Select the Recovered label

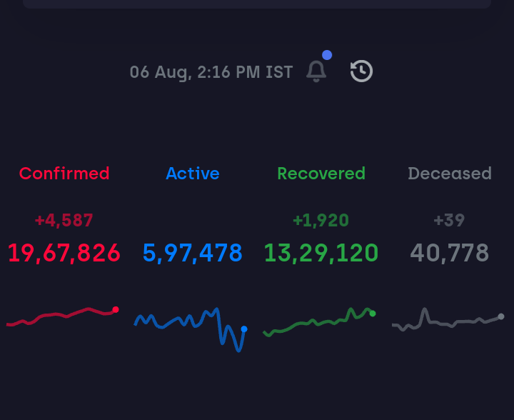pyautogui.click(x=321, y=173)
